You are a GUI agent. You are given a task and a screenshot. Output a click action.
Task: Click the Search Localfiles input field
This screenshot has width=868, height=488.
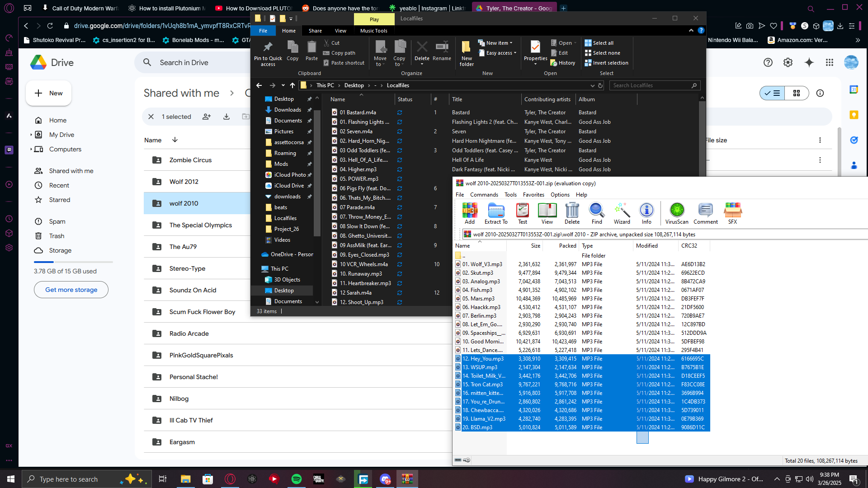651,85
